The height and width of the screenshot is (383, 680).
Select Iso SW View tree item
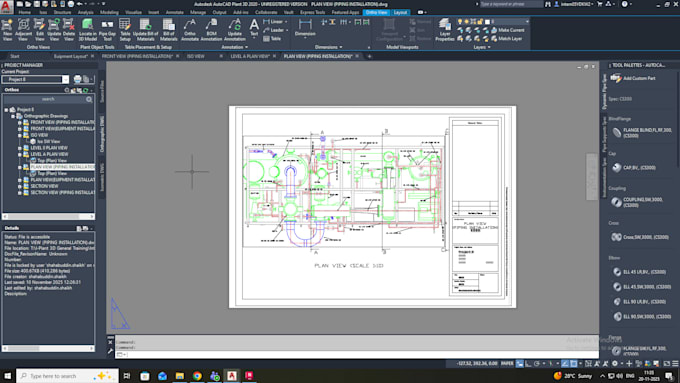click(x=45, y=141)
